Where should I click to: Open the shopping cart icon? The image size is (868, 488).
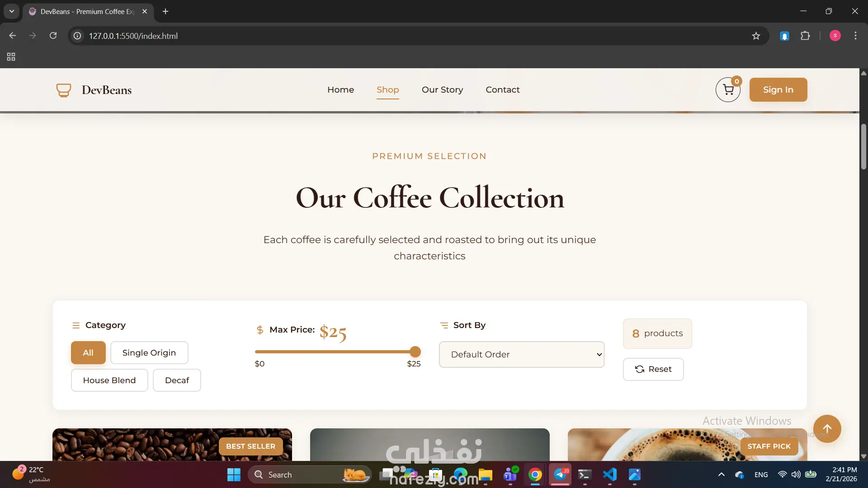pos(728,90)
